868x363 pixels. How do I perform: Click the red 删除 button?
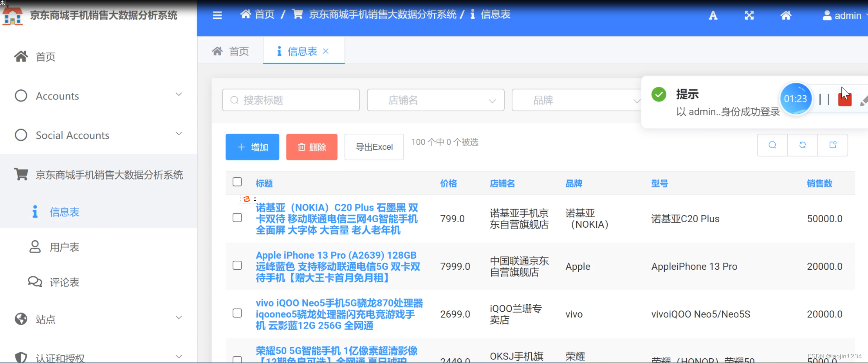312,147
